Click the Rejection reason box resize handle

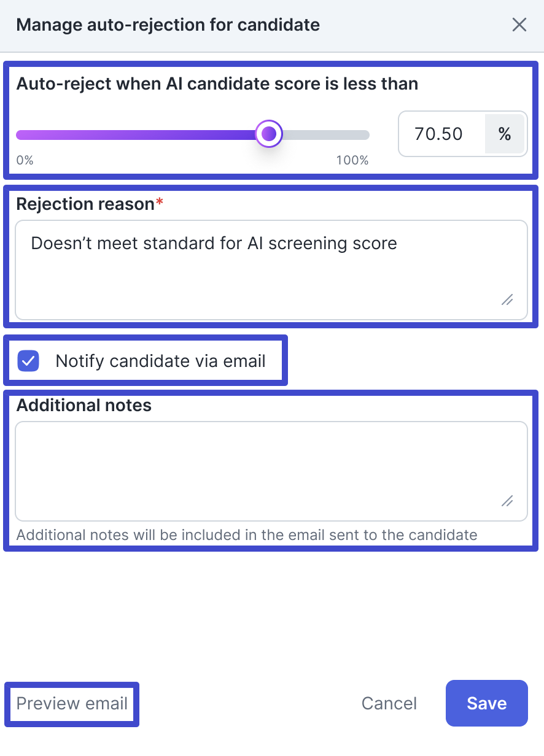coord(507,299)
